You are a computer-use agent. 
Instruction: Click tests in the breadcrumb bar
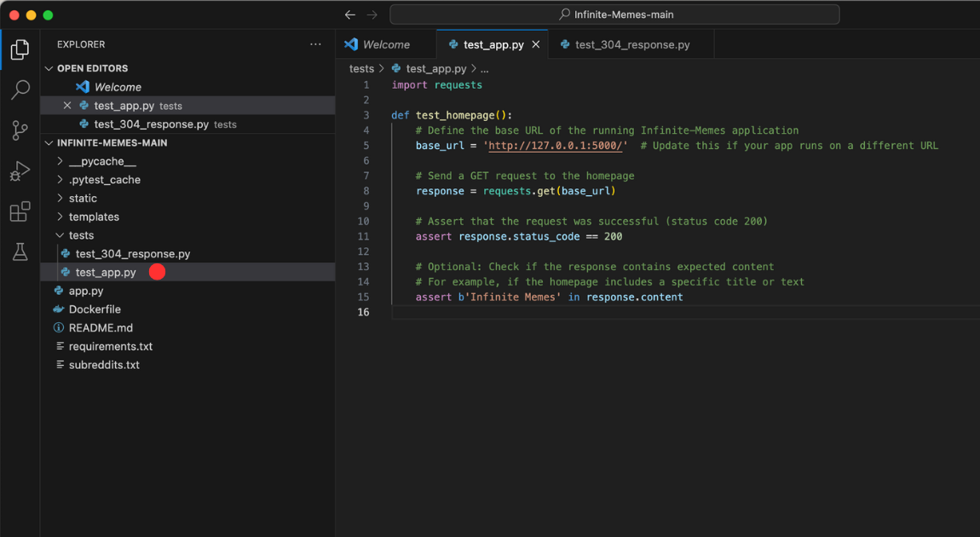tap(360, 67)
